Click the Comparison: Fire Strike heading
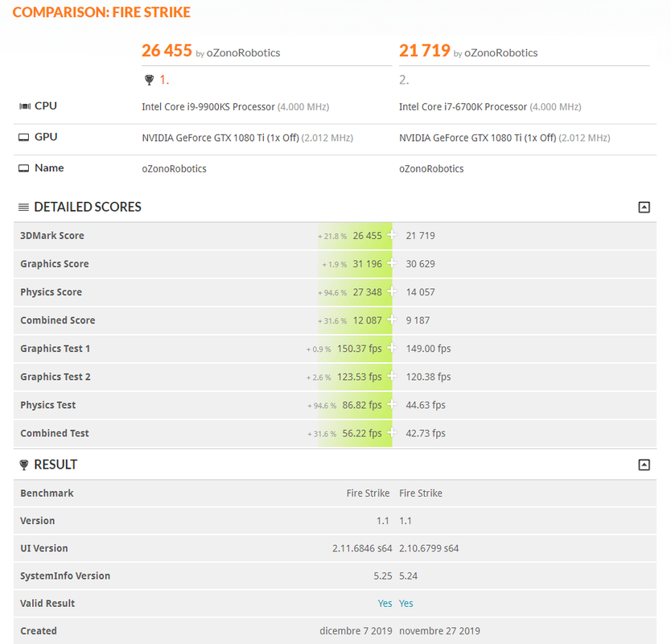The image size is (671, 644). (x=101, y=12)
